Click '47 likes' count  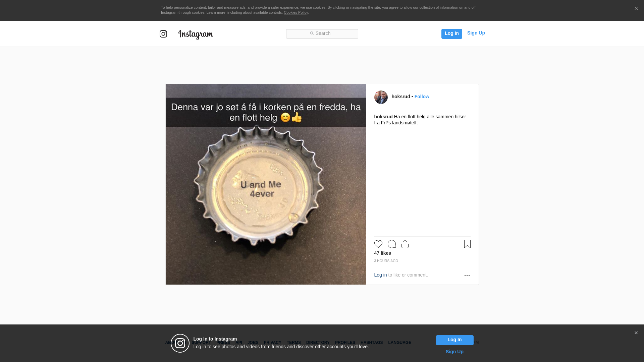(383, 253)
